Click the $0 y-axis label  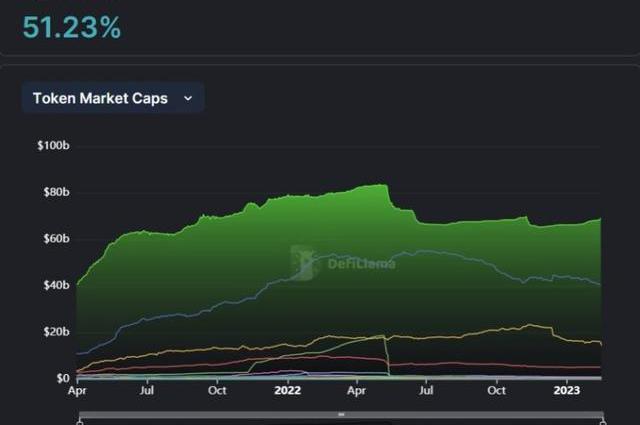coord(61,378)
